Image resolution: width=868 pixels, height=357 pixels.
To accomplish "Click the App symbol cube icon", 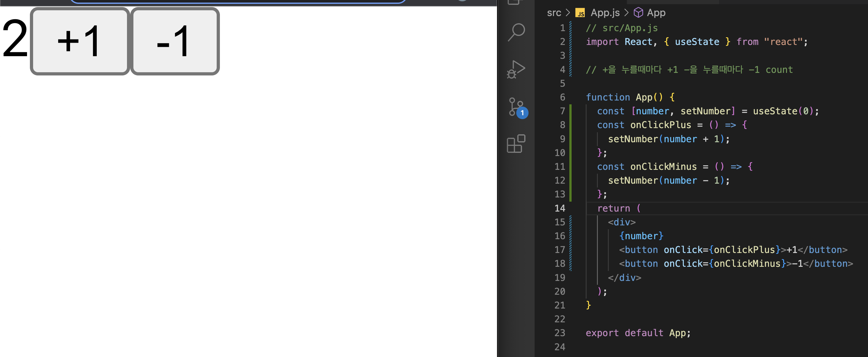I will [638, 13].
